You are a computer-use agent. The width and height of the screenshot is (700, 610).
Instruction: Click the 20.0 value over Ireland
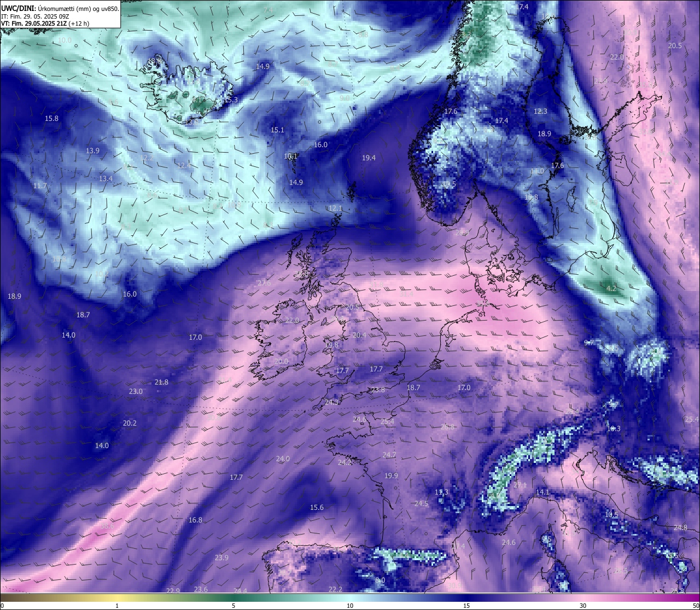point(281,361)
